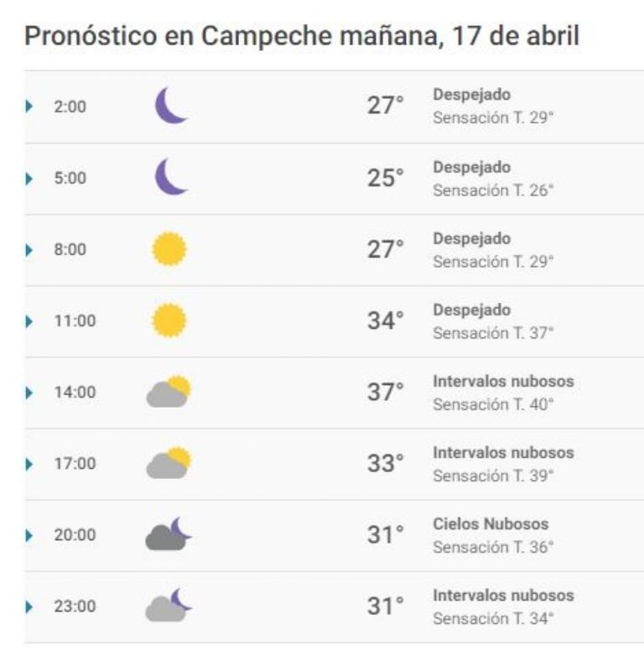Image resolution: width=644 pixels, height=656 pixels.
Task: Expand the 8:00 forecast details arrow
Action: [x=29, y=250]
